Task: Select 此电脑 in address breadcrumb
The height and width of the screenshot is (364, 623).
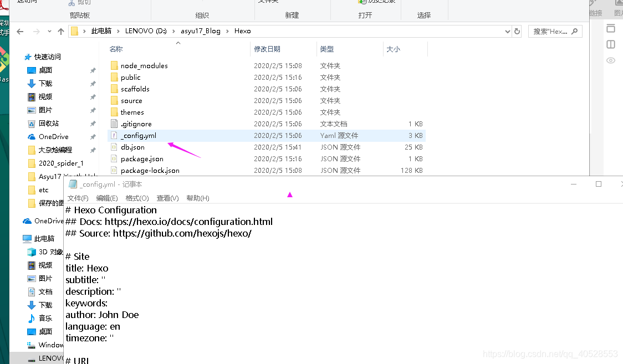Action: pyautogui.click(x=101, y=31)
